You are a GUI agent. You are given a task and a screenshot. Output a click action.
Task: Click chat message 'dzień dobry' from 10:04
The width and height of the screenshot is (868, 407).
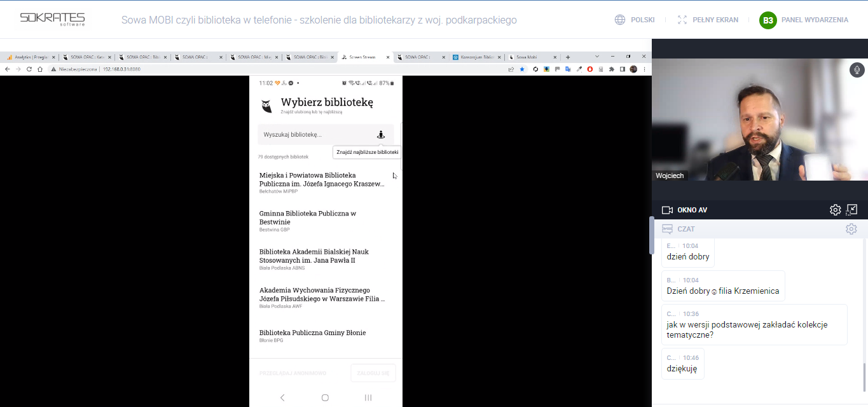688,252
